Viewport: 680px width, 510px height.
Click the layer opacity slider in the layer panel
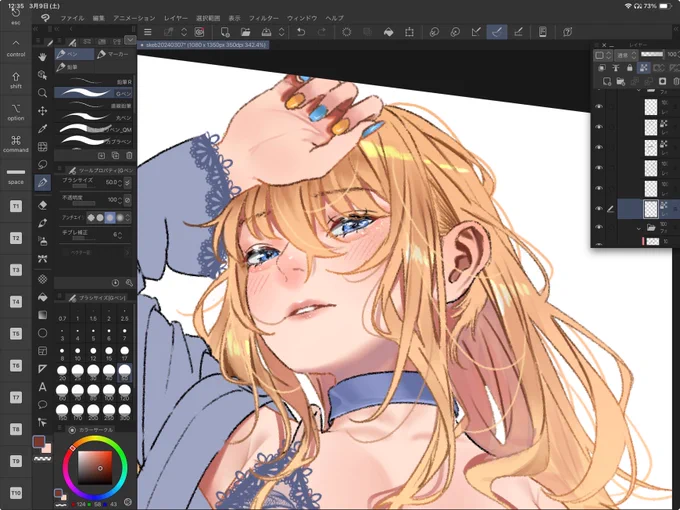click(x=652, y=54)
